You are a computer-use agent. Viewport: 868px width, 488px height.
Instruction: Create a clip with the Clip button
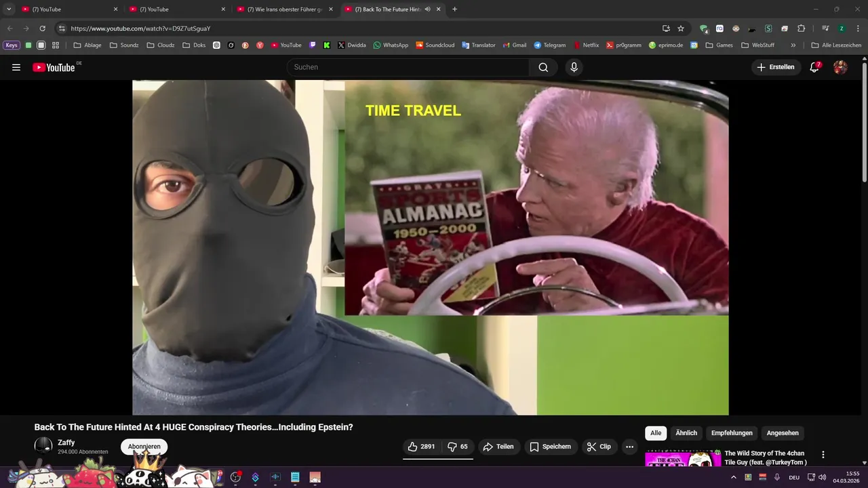(599, 447)
